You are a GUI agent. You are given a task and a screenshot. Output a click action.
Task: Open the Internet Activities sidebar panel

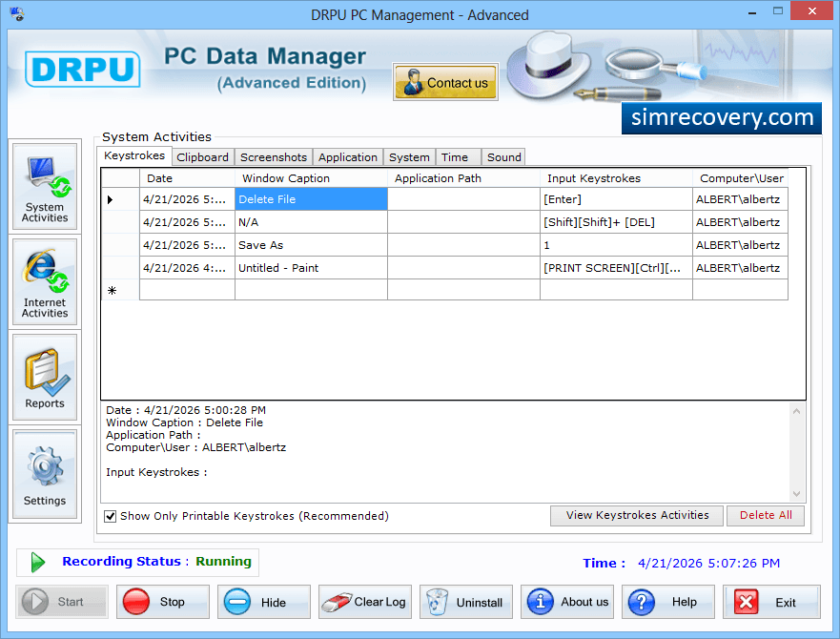click(x=45, y=282)
